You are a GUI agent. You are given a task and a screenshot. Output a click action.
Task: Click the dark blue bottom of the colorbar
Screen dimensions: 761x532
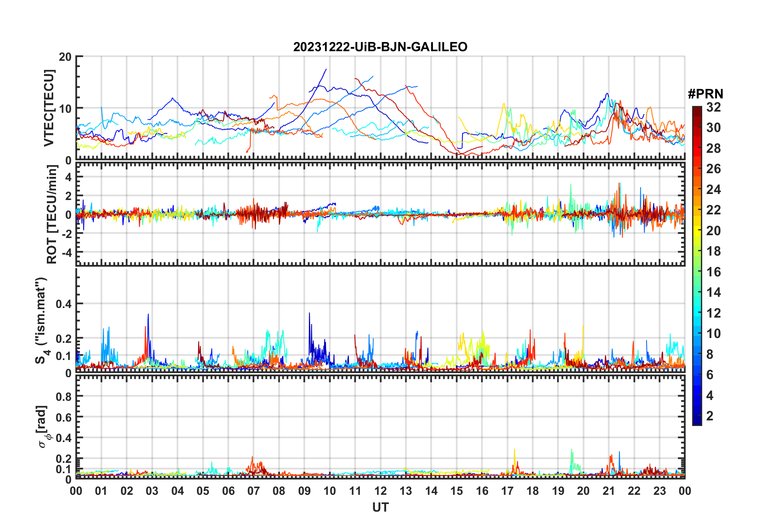pyautogui.click(x=697, y=420)
